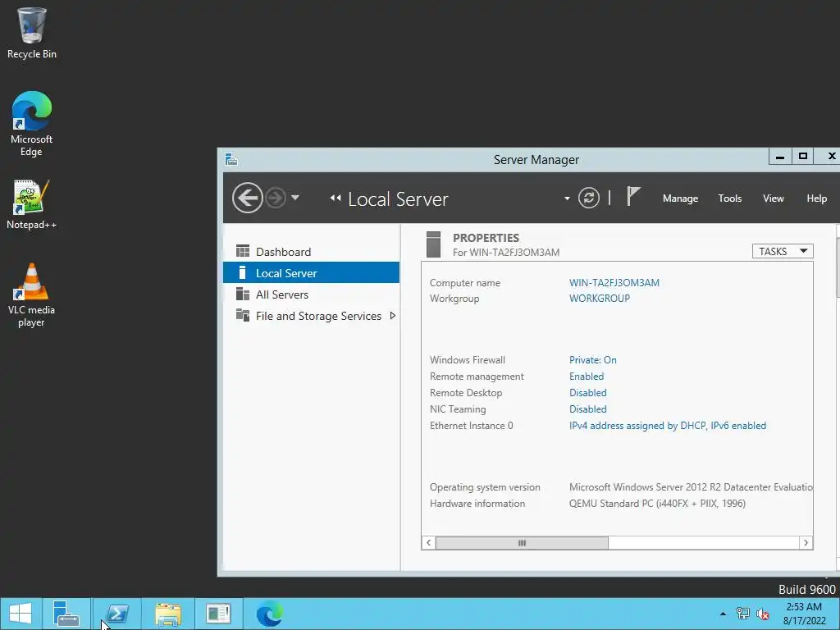This screenshot has width=840, height=630.
Task: Click the PROPERTIES heading
Action: point(486,237)
